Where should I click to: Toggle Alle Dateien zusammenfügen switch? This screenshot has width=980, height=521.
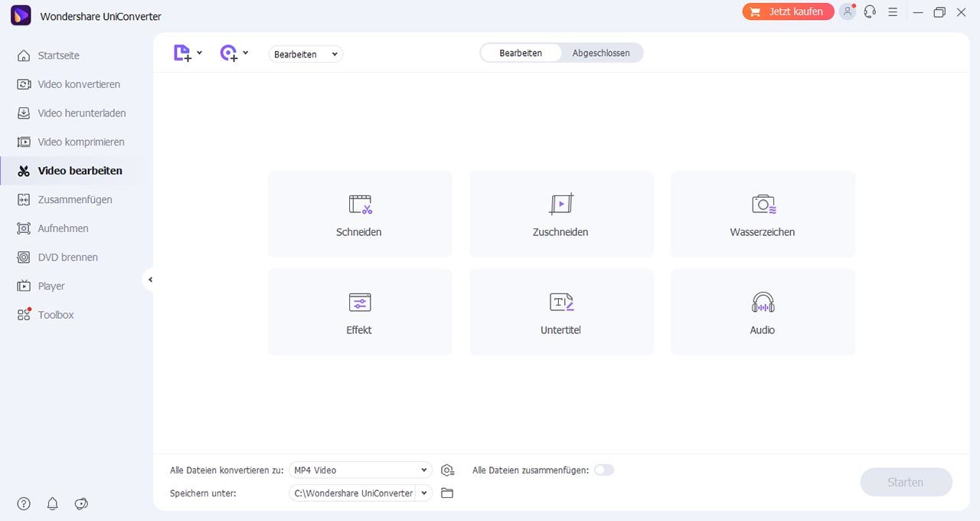(604, 470)
